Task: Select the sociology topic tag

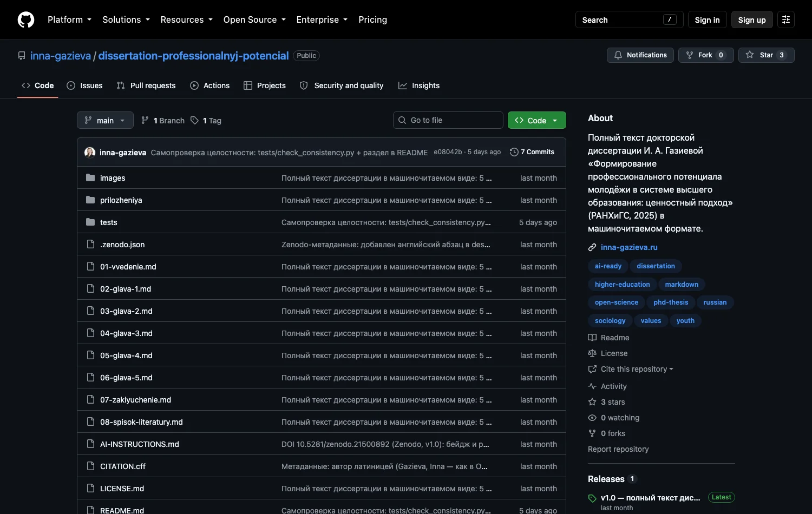Action: pos(610,321)
